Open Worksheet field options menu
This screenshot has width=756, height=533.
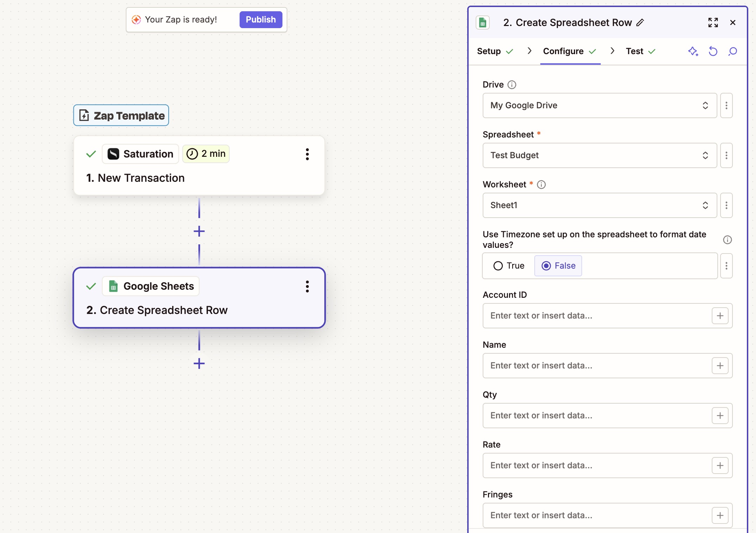tap(726, 205)
